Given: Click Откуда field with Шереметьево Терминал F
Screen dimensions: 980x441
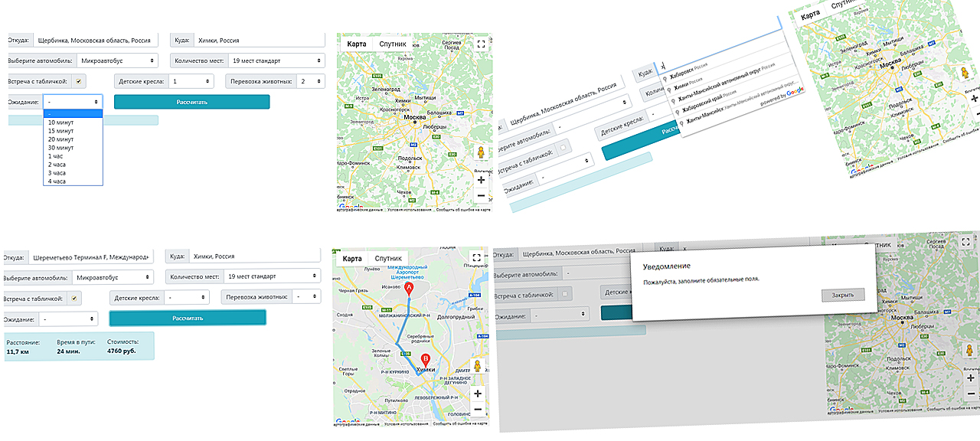Looking at the screenshot, I should [90, 256].
